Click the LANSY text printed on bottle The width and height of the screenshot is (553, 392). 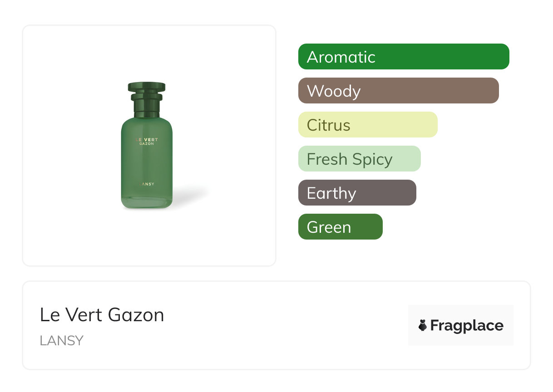(x=147, y=185)
